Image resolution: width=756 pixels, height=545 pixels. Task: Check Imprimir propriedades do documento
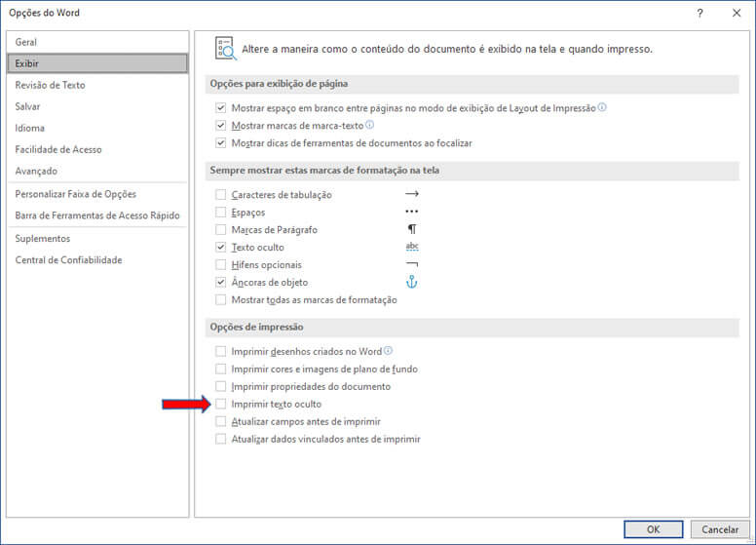[x=221, y=386]
